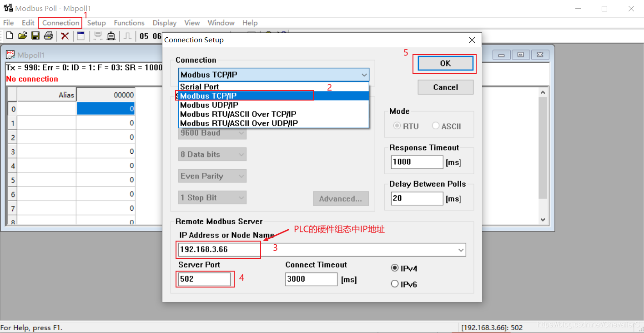Screen dimensions: 644x333
Task: Open the Display menu
Action: (164, 23)
